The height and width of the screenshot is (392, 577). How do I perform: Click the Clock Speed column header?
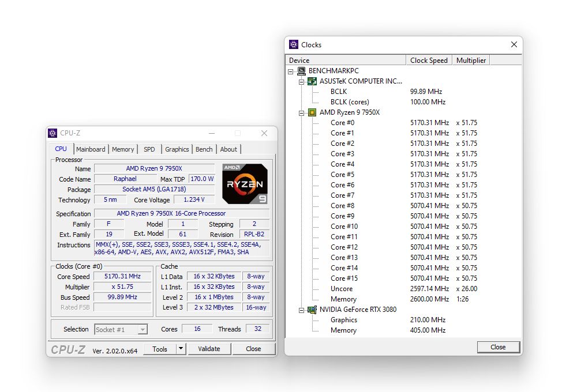click(x=429, y=61)
